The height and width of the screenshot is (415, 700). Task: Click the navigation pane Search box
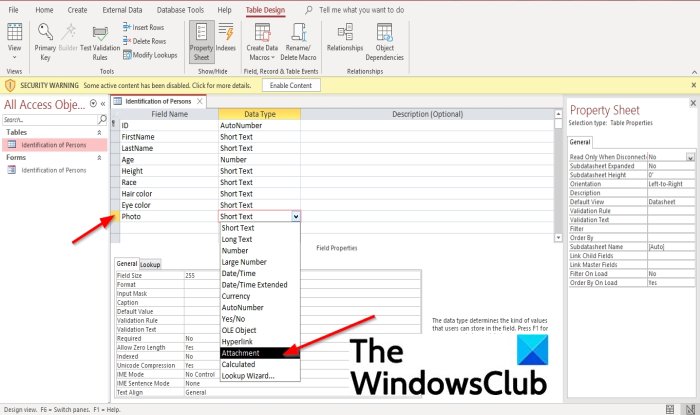tap(50, 120)
